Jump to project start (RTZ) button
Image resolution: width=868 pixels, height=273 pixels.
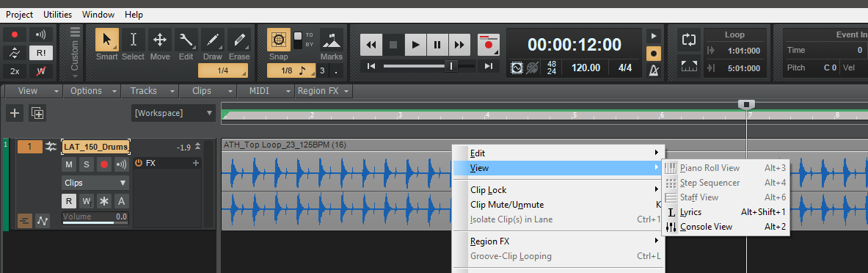click(371, 67)
